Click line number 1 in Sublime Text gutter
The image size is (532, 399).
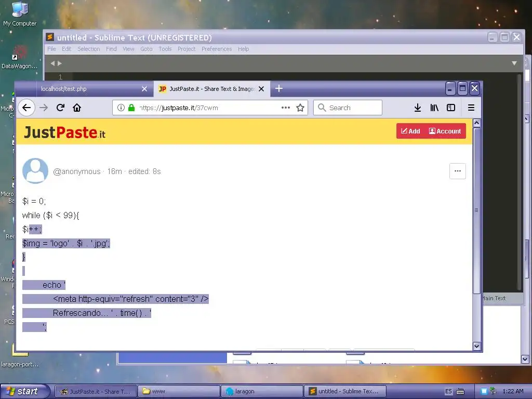coord(60,77)
